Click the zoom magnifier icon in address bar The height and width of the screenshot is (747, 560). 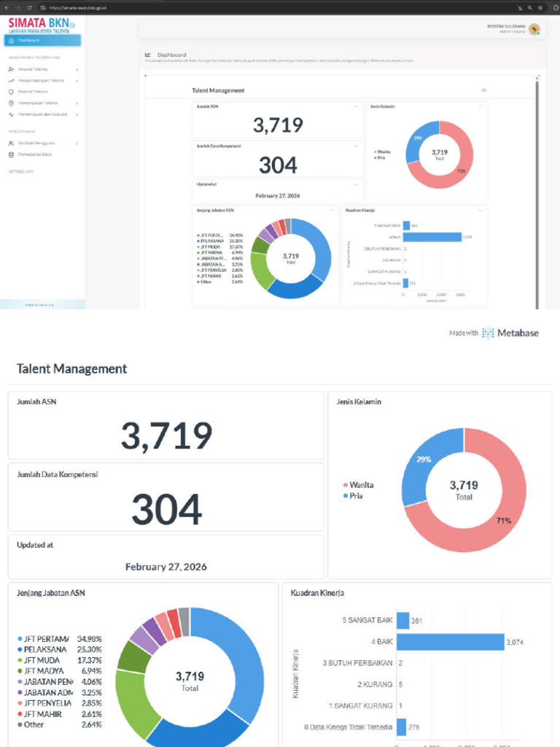pos(530,7)
